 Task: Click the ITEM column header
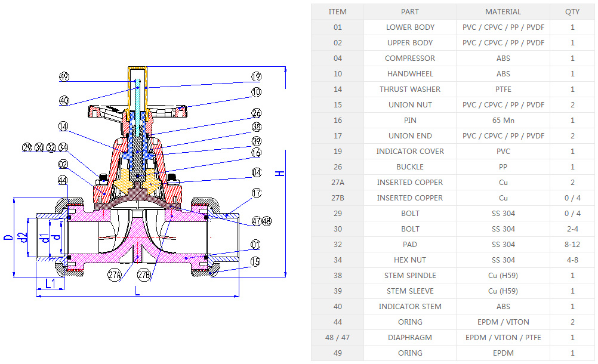[x=337, y=11]
